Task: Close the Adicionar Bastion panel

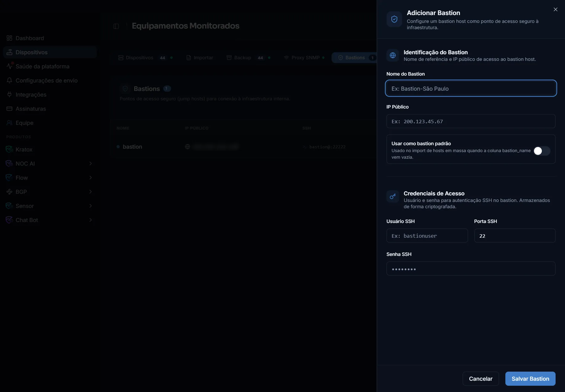Action: (x=555, y=9)
